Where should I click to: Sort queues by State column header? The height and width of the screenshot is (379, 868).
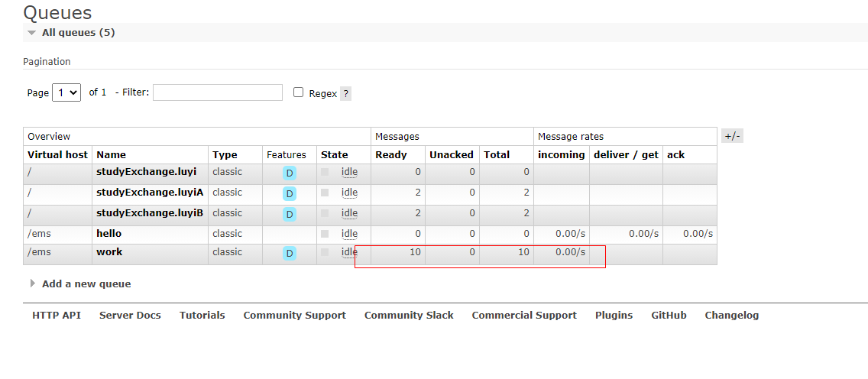[335, 155]
